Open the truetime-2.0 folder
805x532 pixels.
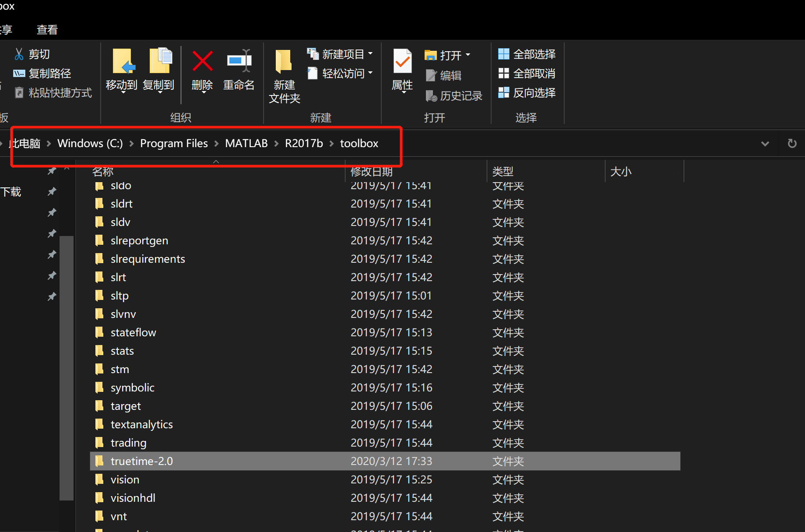pos(141,461)
